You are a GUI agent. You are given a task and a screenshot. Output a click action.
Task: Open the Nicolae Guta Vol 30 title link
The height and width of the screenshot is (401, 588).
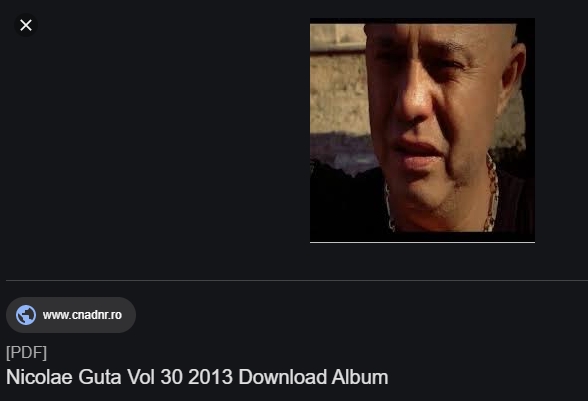click(x=197, y=377)
